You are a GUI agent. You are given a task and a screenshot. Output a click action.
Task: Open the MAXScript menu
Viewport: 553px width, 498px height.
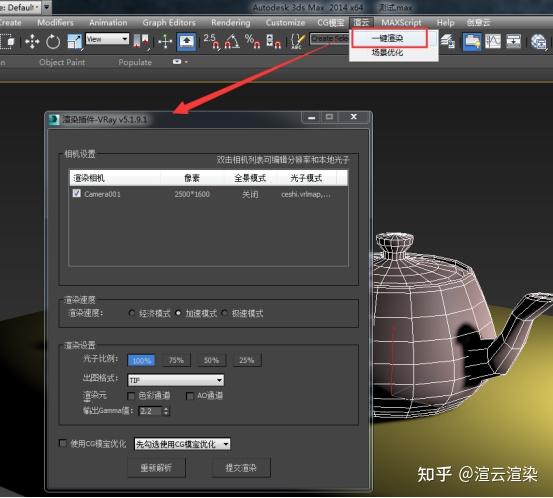(401, 23)
